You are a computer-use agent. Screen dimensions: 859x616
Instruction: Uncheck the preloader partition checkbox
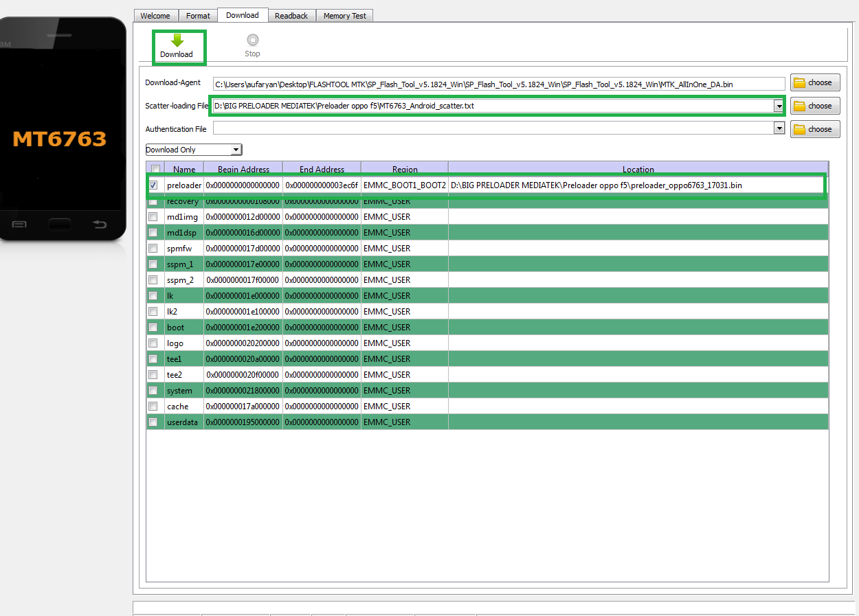(x=153, y=185)
